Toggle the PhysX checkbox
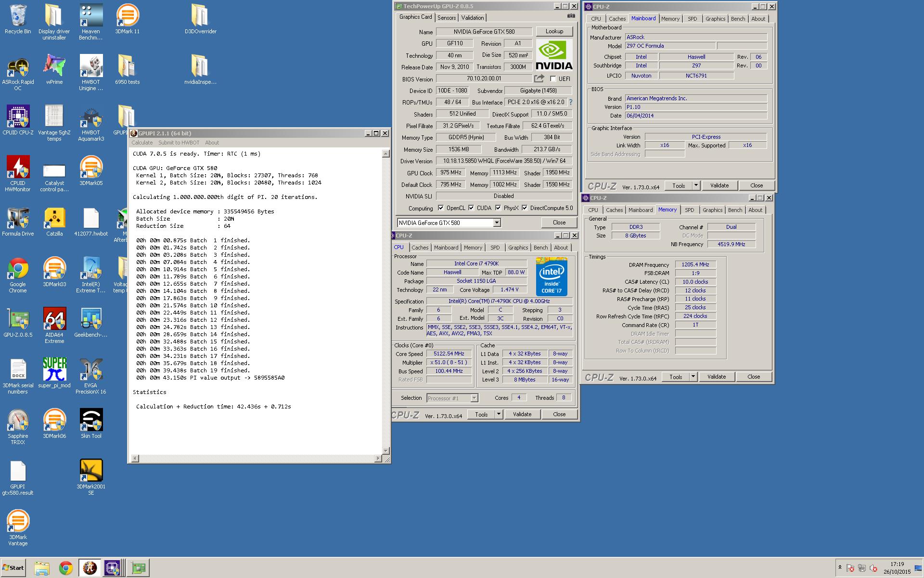 (498, 208)
